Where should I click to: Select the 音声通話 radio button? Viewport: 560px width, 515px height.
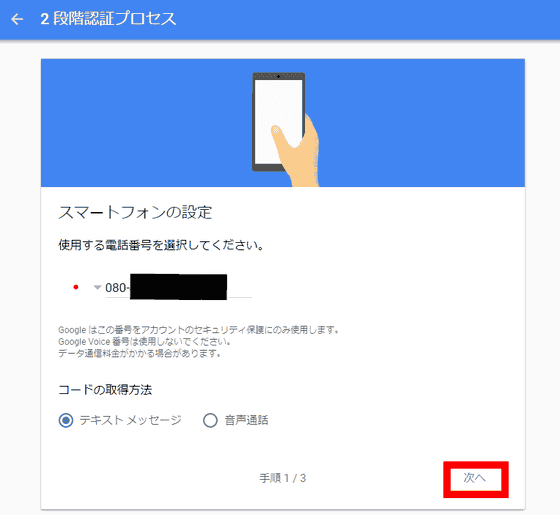pos(210,420)
